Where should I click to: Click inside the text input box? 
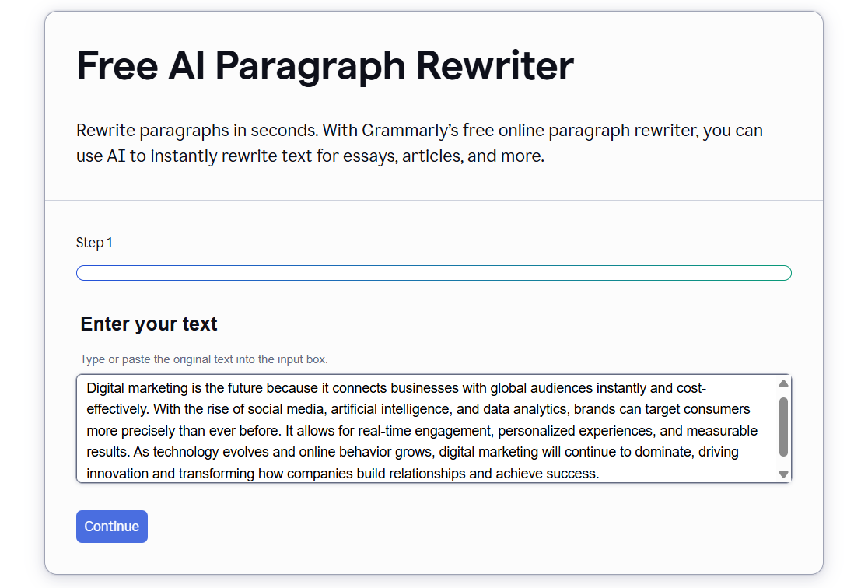(x=428, y=428)
